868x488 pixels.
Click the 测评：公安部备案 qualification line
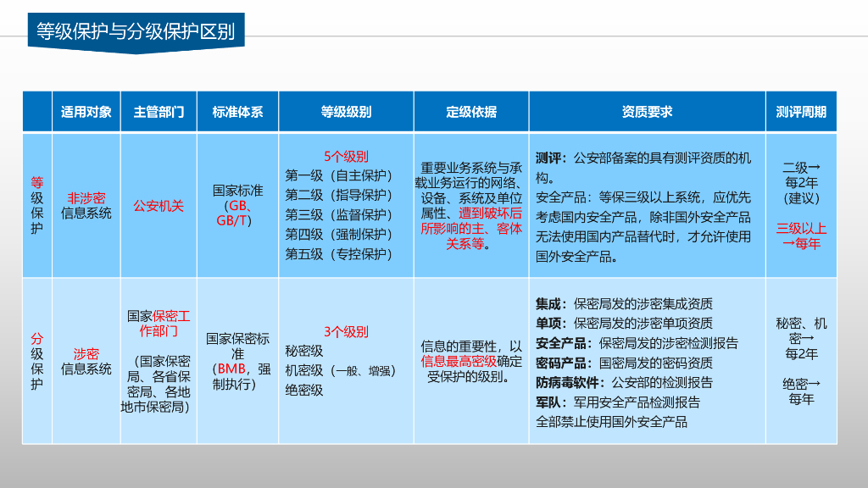(643, 168)
